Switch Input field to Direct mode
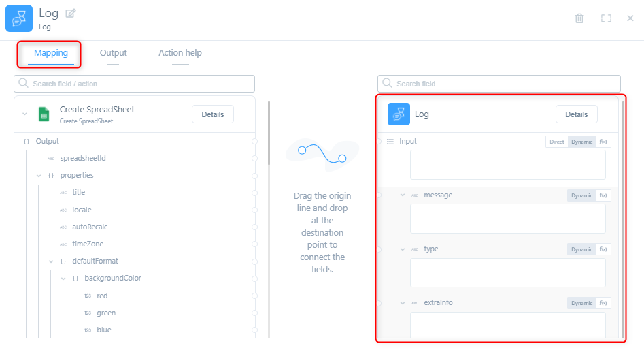 tap(557, 142)
